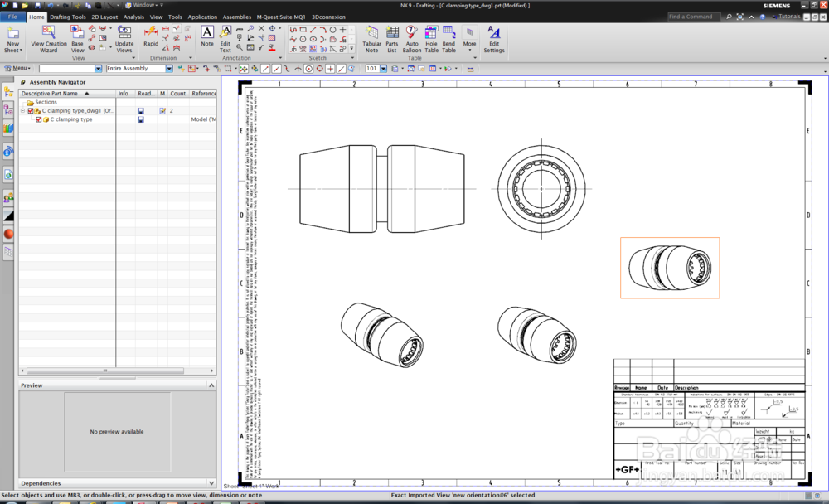Expand the Sketch gallery dropdown

pos(351,49)
